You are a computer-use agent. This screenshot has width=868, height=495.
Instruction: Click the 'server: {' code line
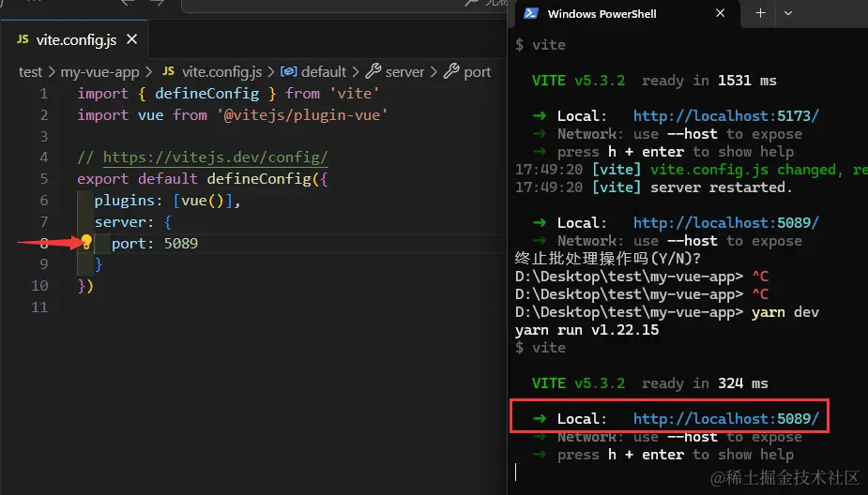tap(133, 222)
